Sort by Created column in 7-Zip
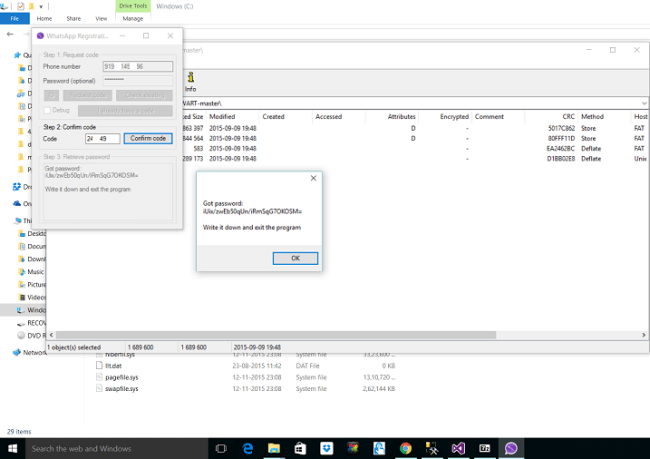This screenshot has height=459, width=650. pyautogui.click(x=286, y=117)
